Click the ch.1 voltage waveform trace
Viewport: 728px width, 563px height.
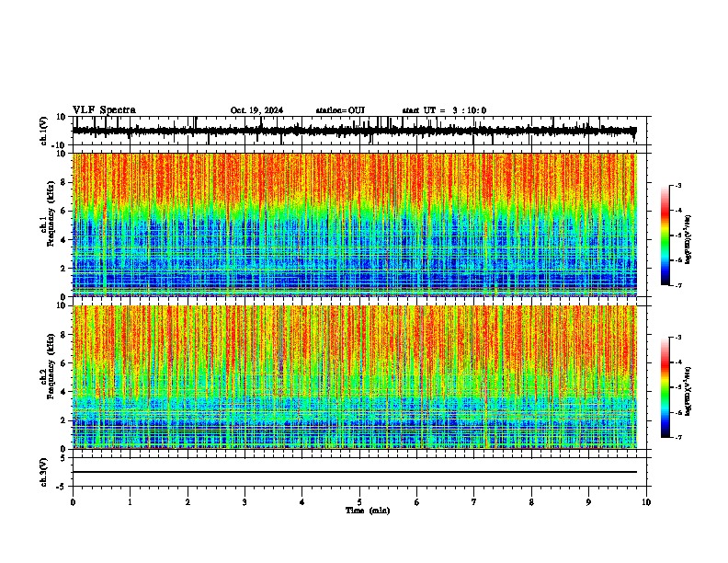click(x=354, y=131)
